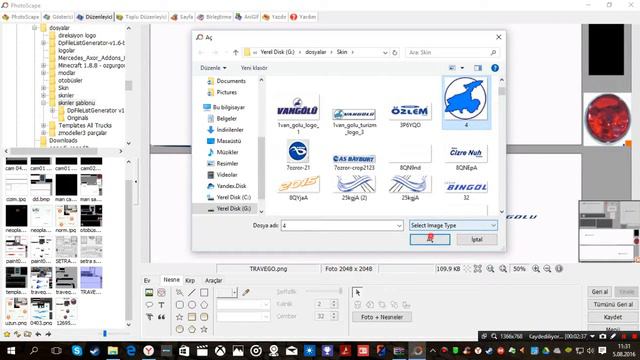Viewport: 640px width, 360px height.
Task: Adjust the Şeffaflık opacity slider
Action: (324, 291)
